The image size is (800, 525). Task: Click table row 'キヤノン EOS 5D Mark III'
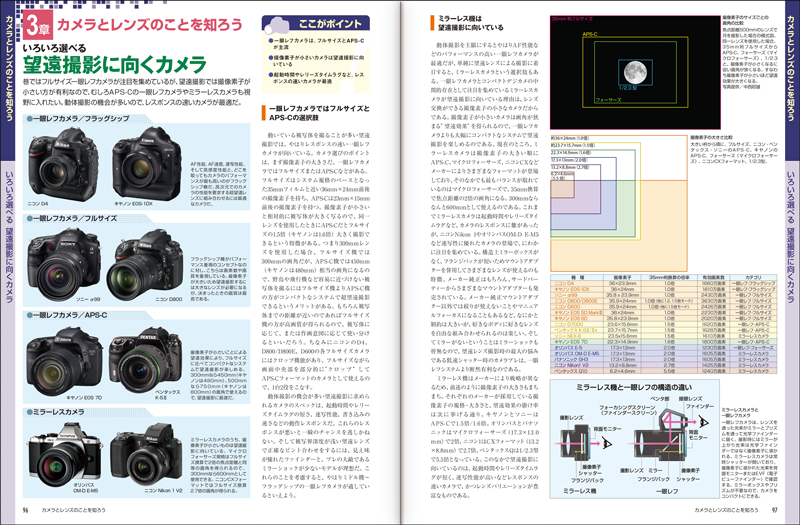click(x=664, y=313)
